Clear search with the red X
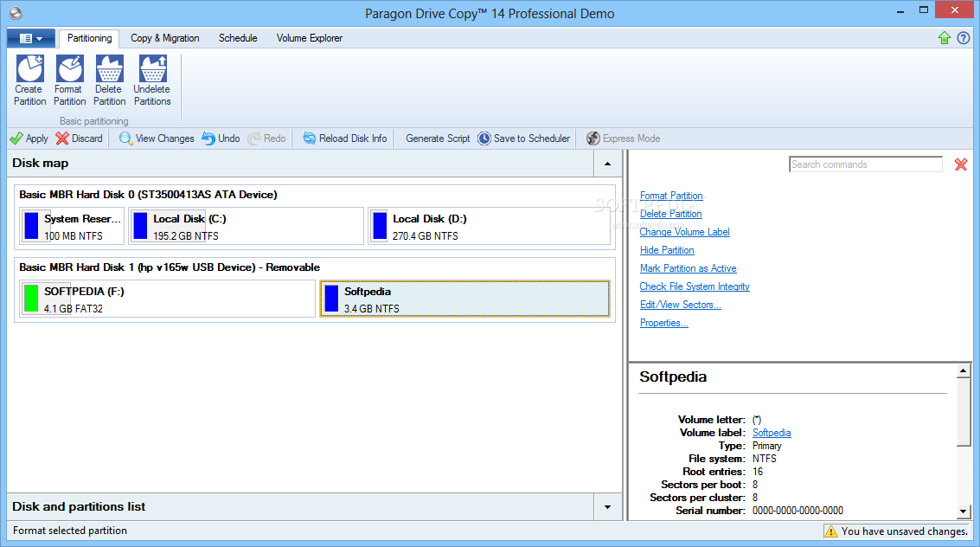The width and height of the screenshot is (980, 547). [961, 164]
